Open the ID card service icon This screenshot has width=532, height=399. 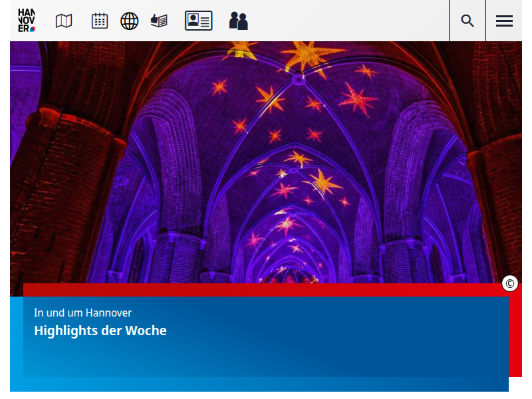pos(198,21)
